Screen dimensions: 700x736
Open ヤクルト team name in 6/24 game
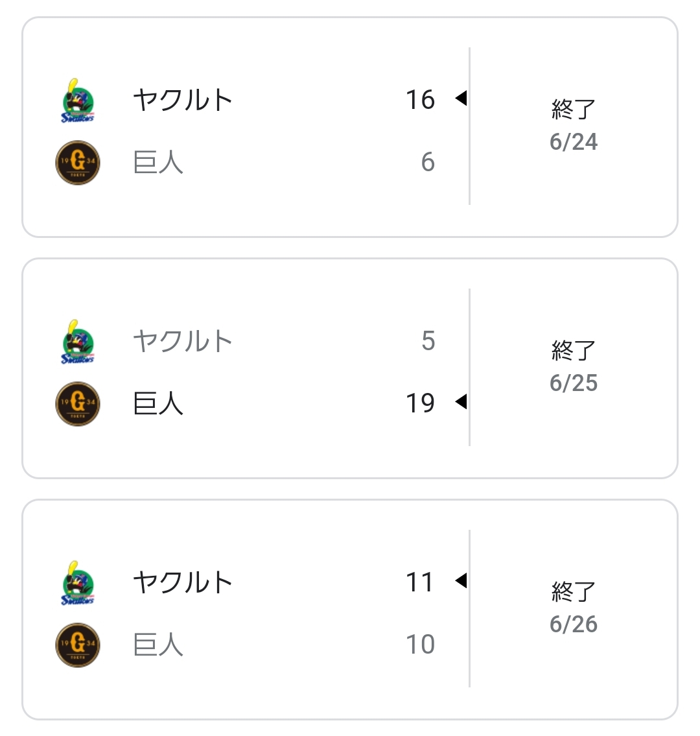coord(183,100)
